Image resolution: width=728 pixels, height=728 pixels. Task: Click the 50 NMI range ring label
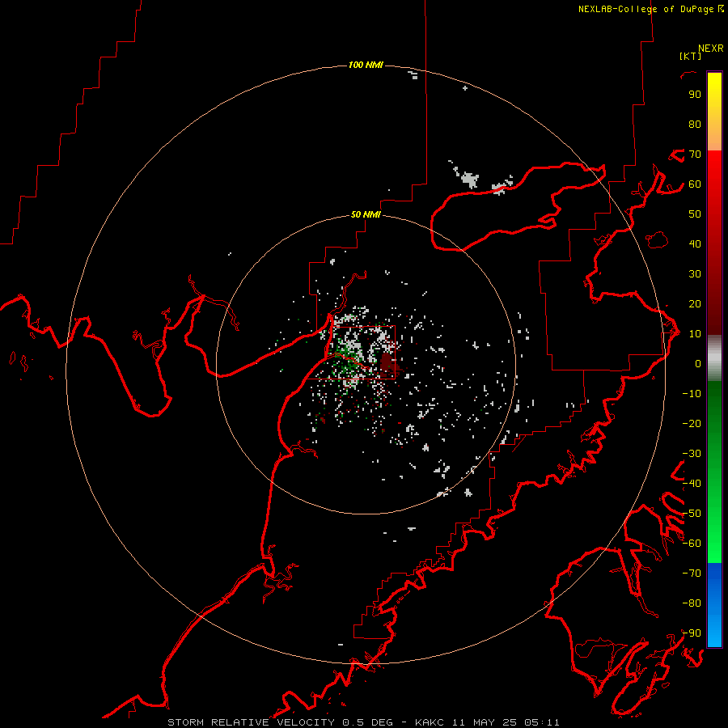click(x=366, y=214)
